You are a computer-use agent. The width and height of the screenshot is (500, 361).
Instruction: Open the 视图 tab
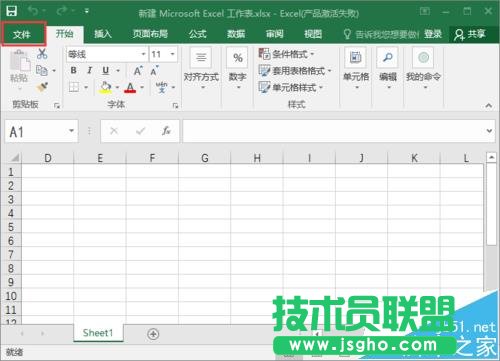pyautogui.click(x=313, y=34)
